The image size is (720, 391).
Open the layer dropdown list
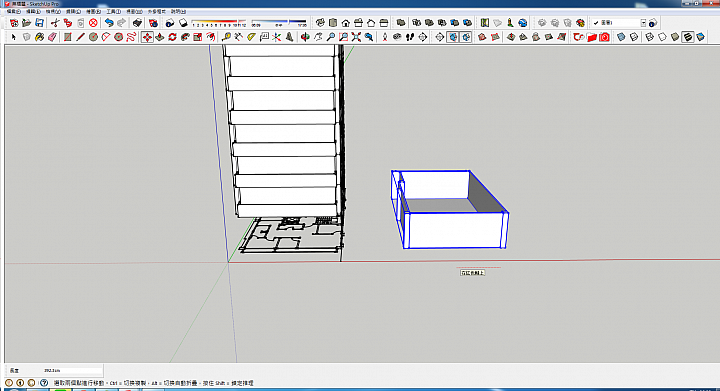643,22
